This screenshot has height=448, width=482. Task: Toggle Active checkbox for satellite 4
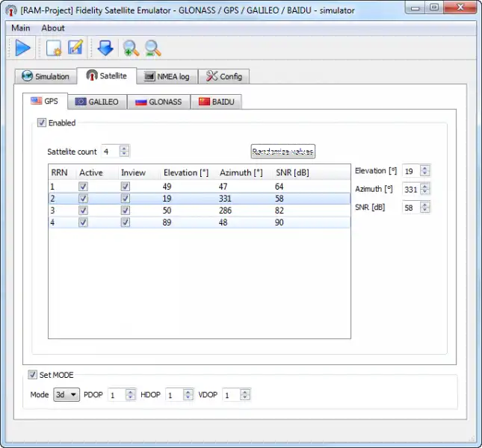click(x=83, y=223)
